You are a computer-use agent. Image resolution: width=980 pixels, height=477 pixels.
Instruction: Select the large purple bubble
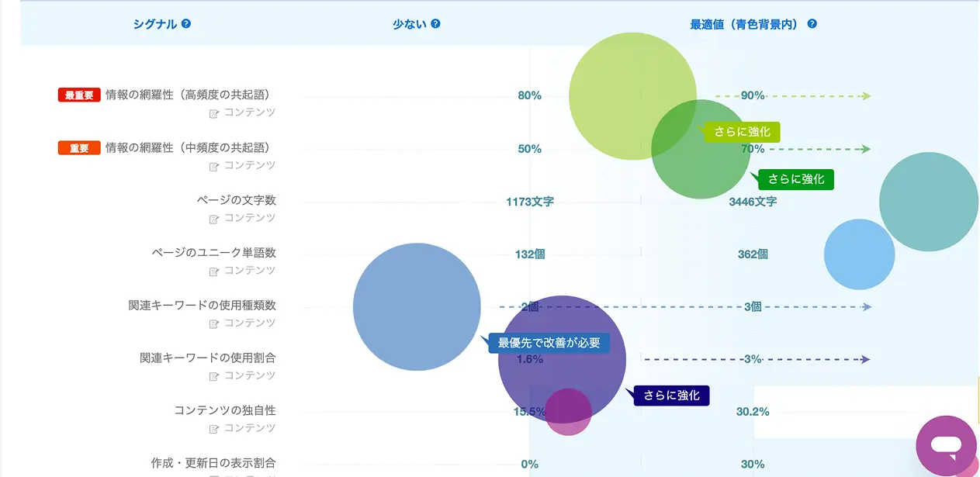562,359
